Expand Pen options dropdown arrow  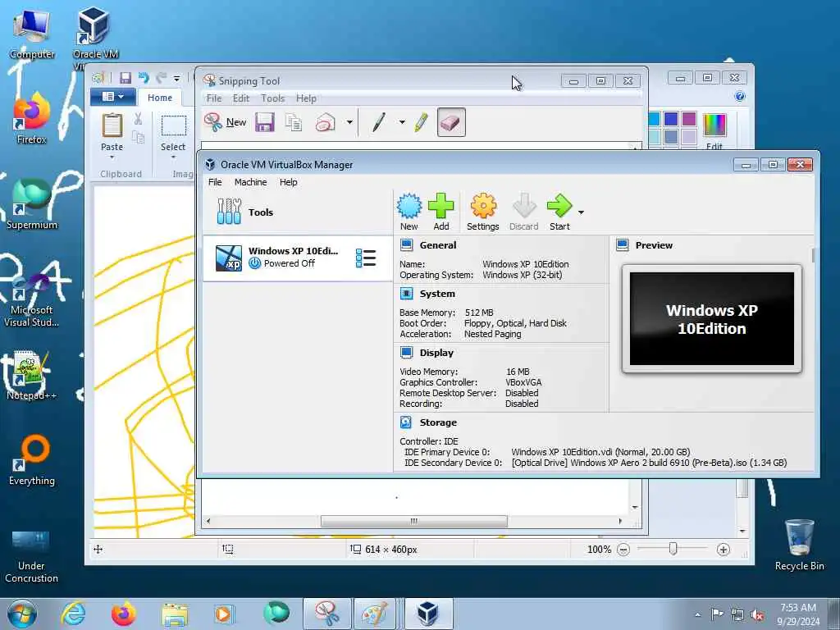402,122
